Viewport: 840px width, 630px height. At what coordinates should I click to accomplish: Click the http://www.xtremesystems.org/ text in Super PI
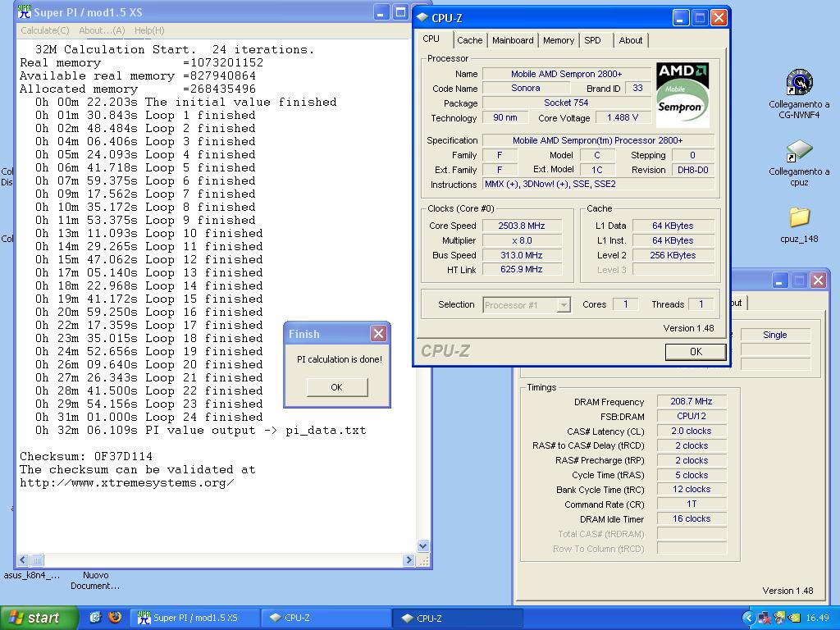coord(127,482)
